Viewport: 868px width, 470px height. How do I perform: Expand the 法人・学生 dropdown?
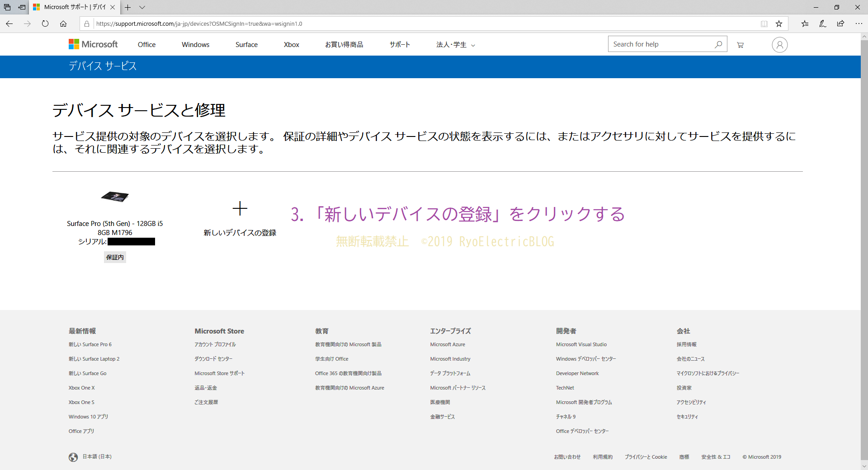(456, 45)
